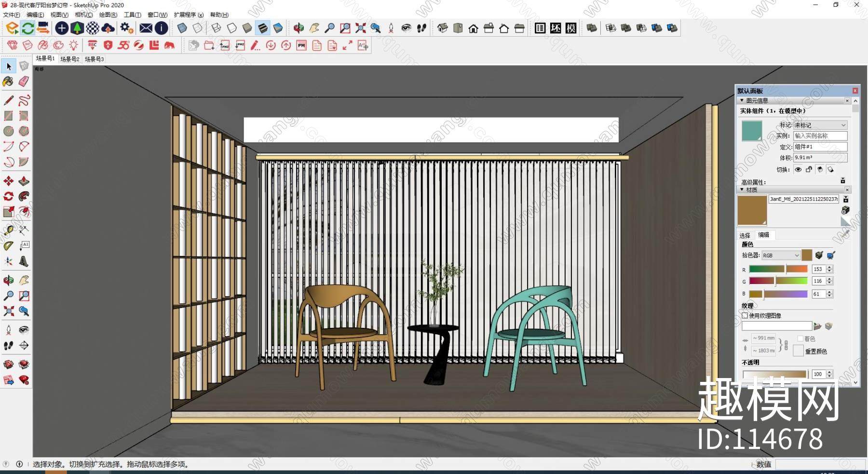Switch to scene tab 场景号2
This screenshot has width=868, height=474.
(69, 59)
